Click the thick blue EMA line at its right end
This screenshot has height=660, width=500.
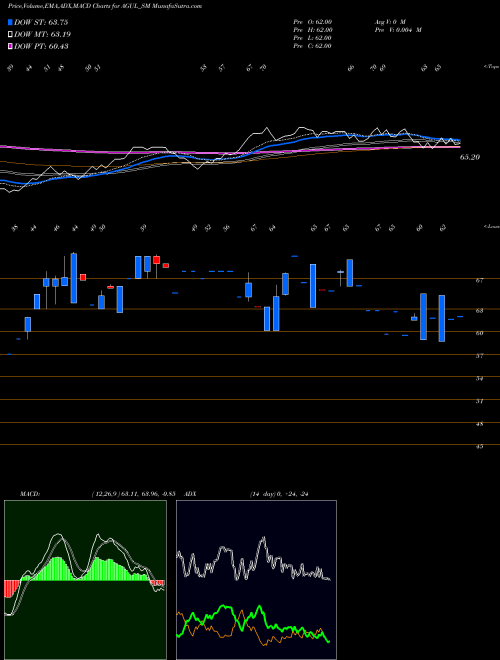click(x=458, y=140)
